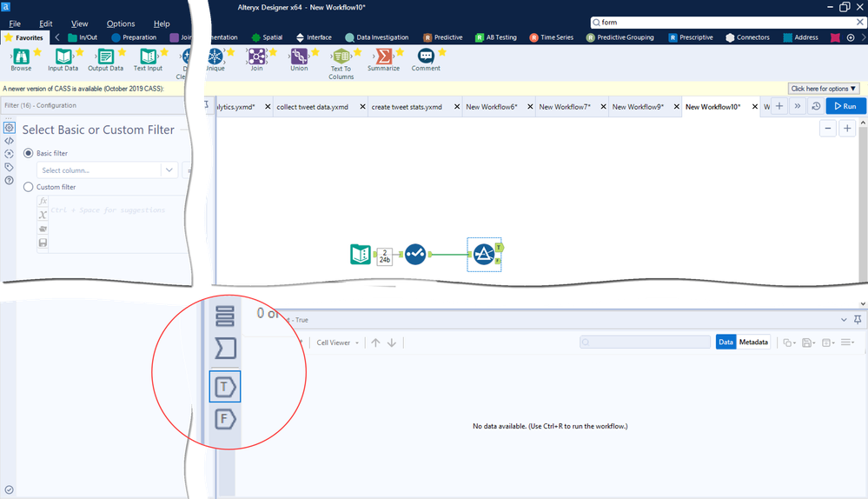The width and height of the screenshot is (868, 499).
Task: Select the Unique tool icon
Action: coord(215,56)
